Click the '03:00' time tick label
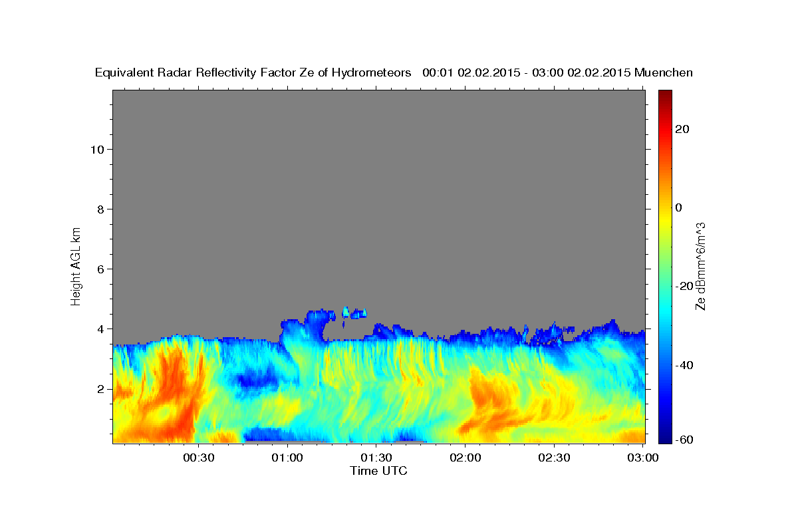The height and width of the screenshot is (532, 798). [x=643, y=458]
